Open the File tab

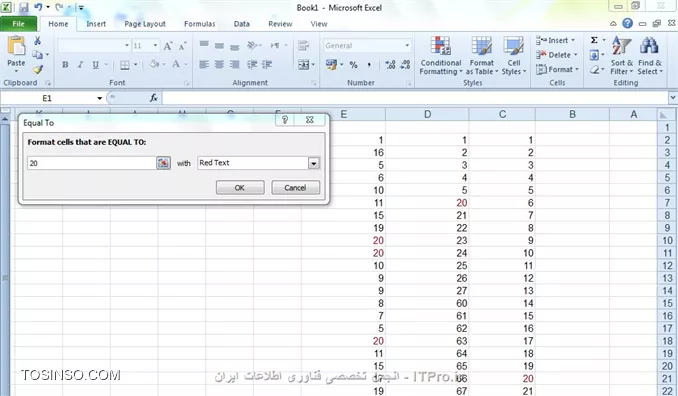pyautogui.click(x=19, y=24)
